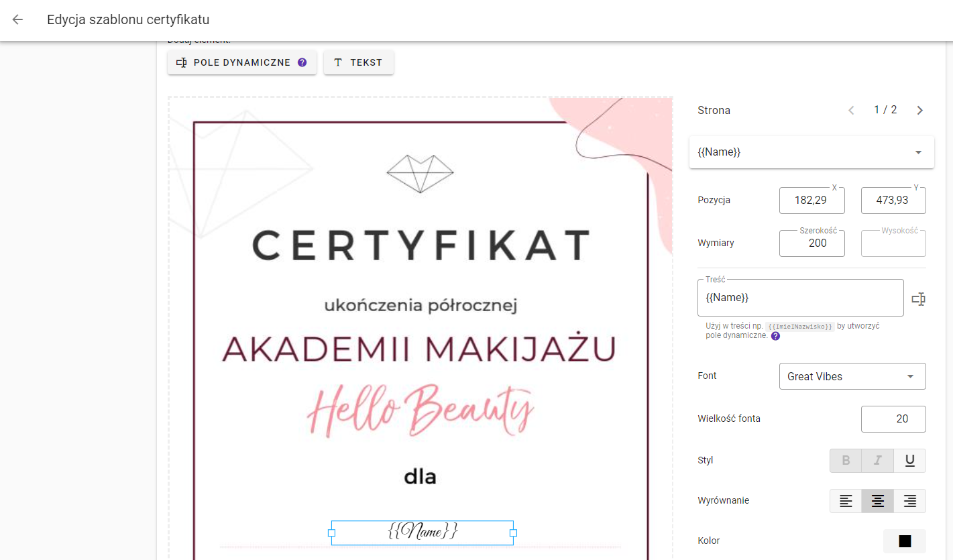Add a Tekst element
Viewport: 953px width, 560px height.
[359, 62]
